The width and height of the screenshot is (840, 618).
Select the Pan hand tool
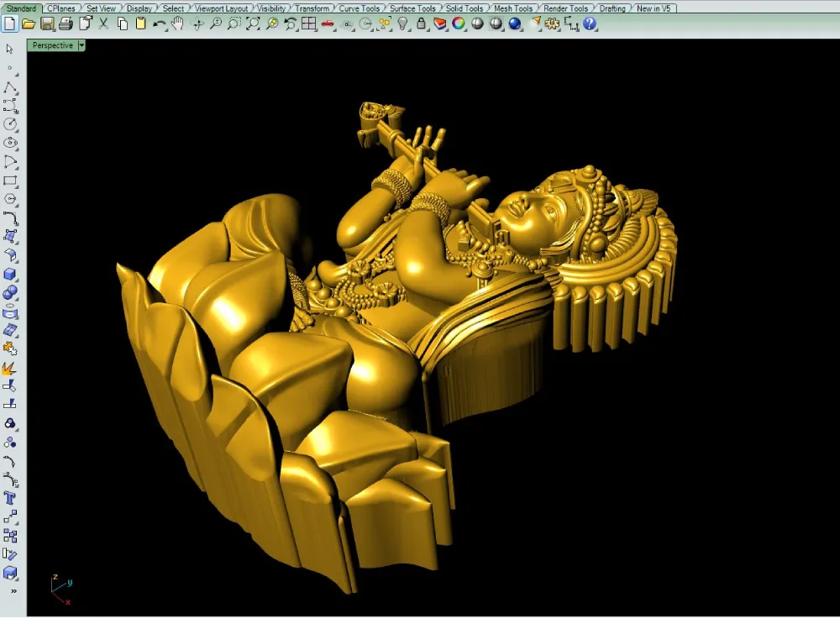(177, 24)
